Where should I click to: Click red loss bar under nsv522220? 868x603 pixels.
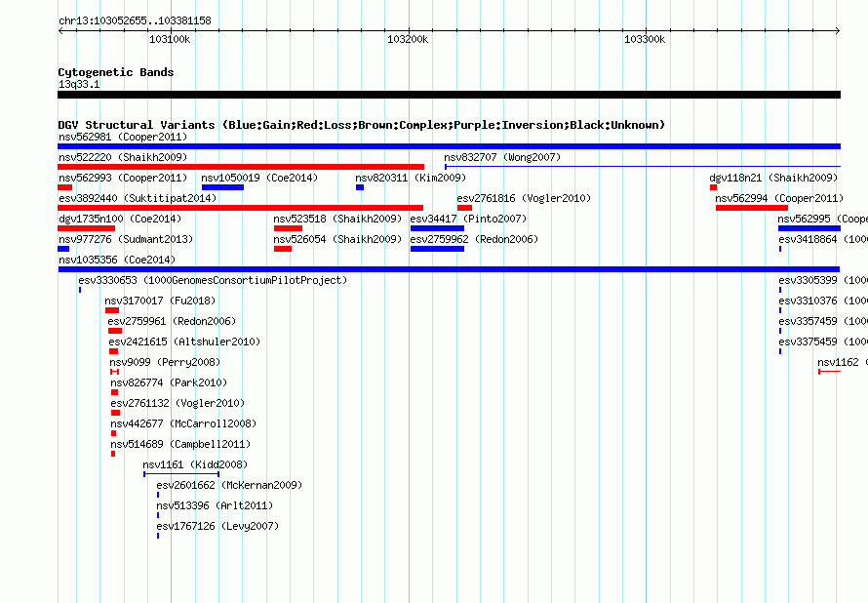click(241, 167)
